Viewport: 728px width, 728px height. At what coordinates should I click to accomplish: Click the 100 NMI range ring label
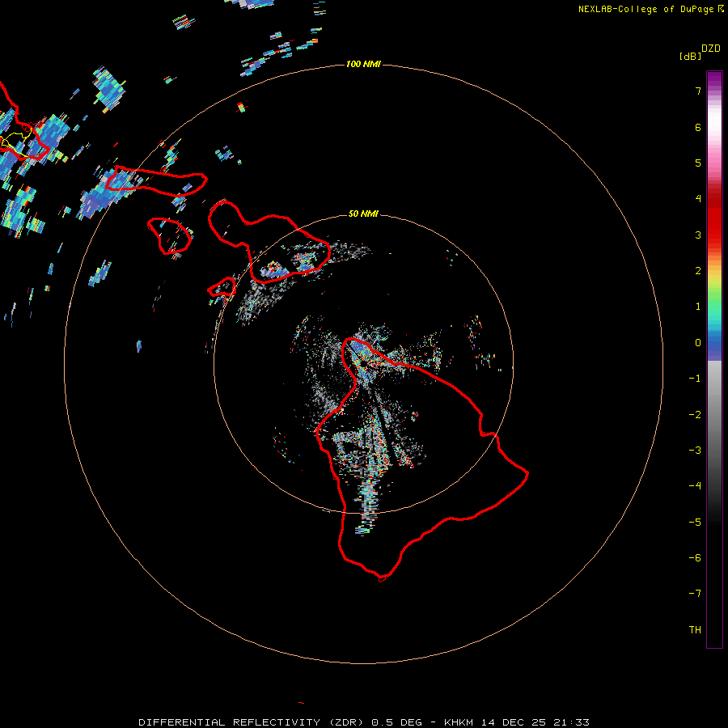(x=363, y=64)
